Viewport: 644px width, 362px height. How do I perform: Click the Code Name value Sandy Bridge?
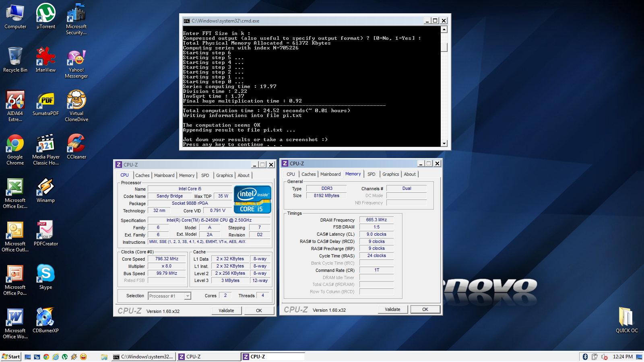coord(169,196)
